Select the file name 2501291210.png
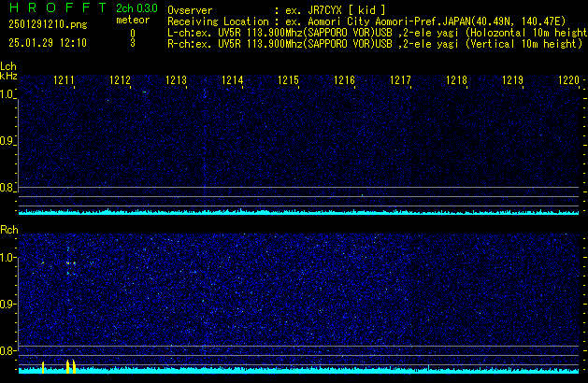 pos(48,24)
